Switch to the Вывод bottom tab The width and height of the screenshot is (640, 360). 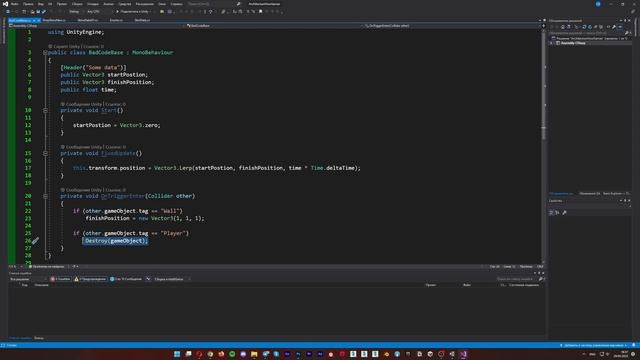39,338
